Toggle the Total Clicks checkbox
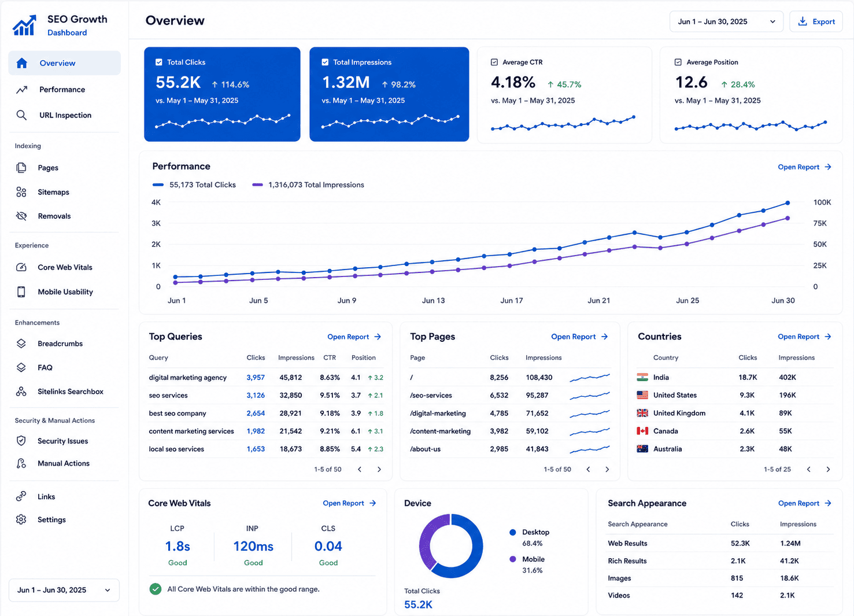The width and height of the screenshot is (854, 616). coord(159,62)
